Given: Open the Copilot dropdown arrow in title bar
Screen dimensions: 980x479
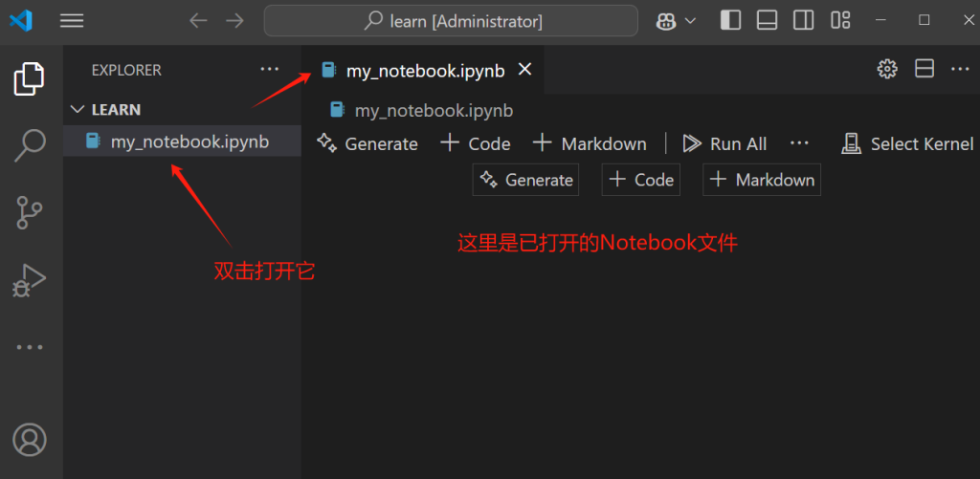Looking at the screenshot, I should (x=690, y=21).
